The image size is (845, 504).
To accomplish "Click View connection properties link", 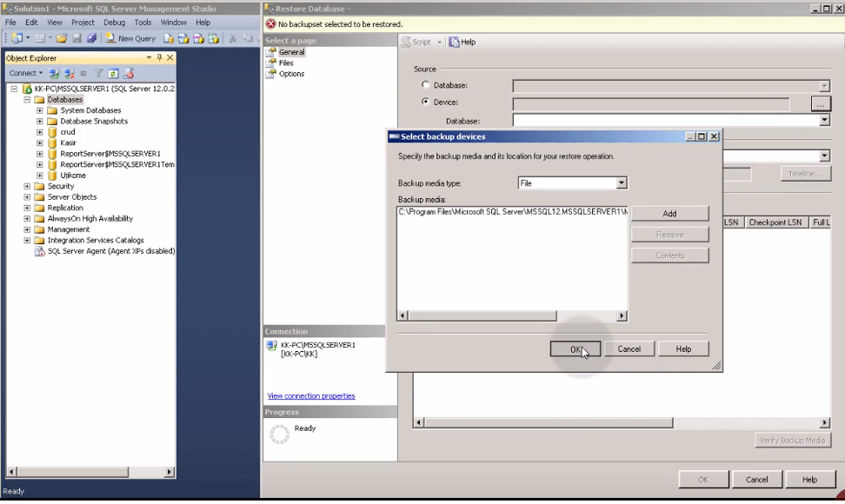I will [x=311, y=395].
